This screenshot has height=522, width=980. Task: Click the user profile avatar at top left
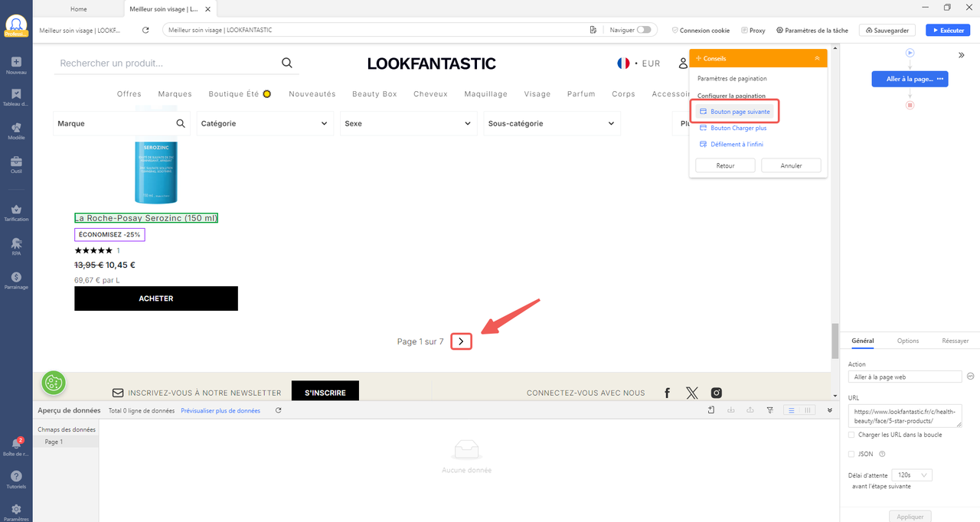click(16, 27)
